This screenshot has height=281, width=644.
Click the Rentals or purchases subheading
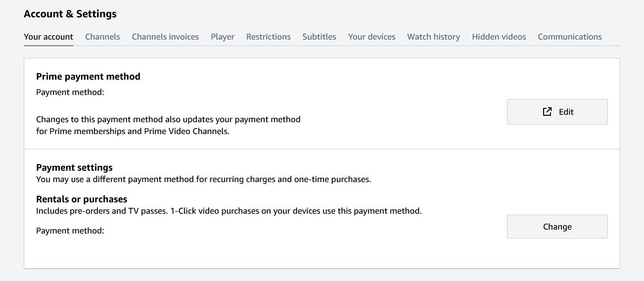point(82,199)
